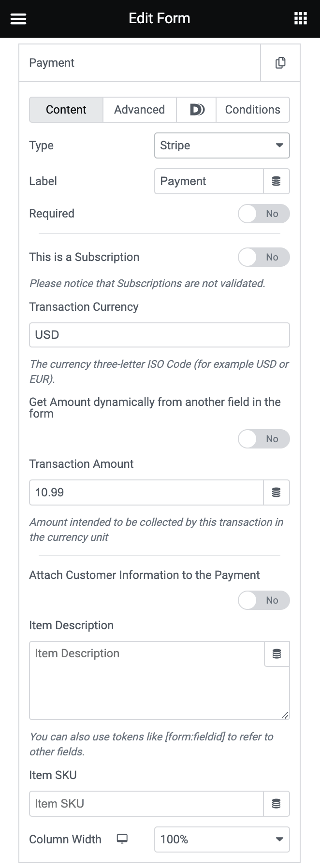Switch to the Conditions tab
320x868 pixels.
(x=252, y=110)
